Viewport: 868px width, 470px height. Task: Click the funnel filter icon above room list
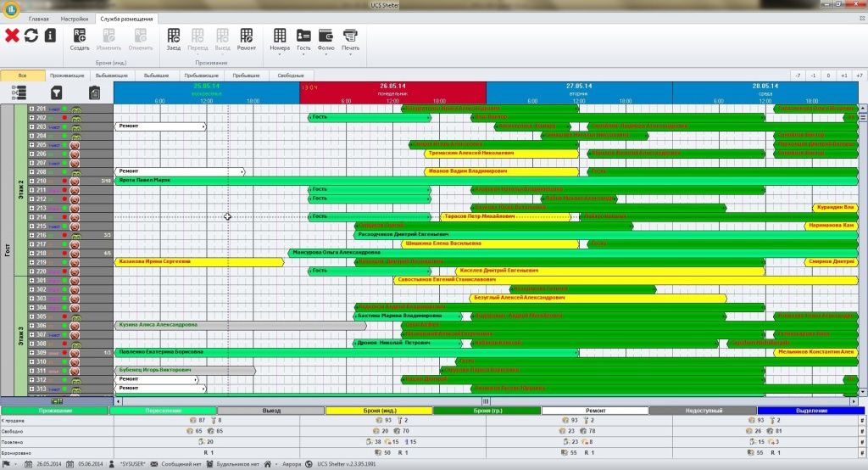[x=57, y=92]
